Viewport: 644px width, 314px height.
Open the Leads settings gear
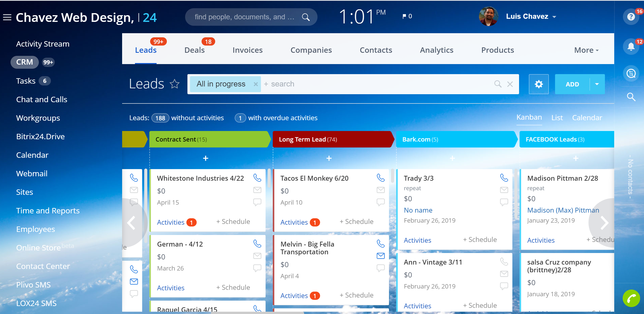click(539, 84)
